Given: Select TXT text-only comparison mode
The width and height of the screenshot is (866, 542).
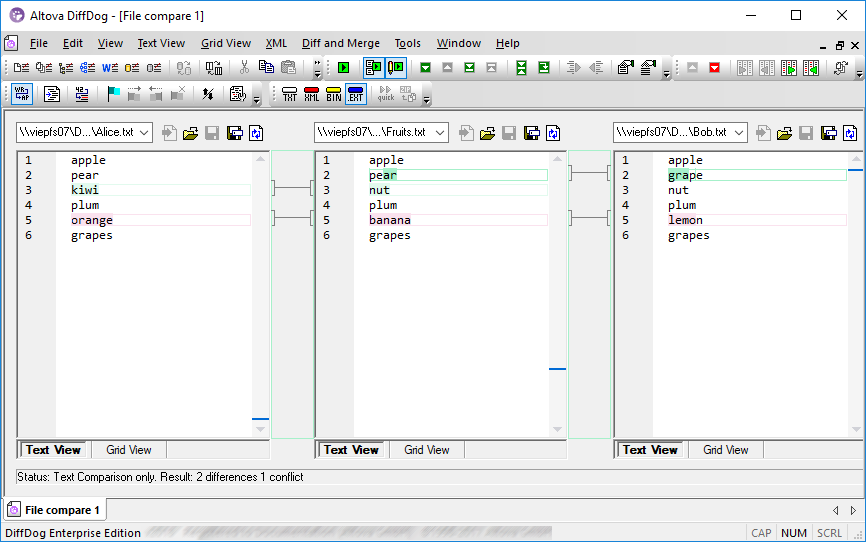Looking at the screenshot, I should (x=289, y=94).
